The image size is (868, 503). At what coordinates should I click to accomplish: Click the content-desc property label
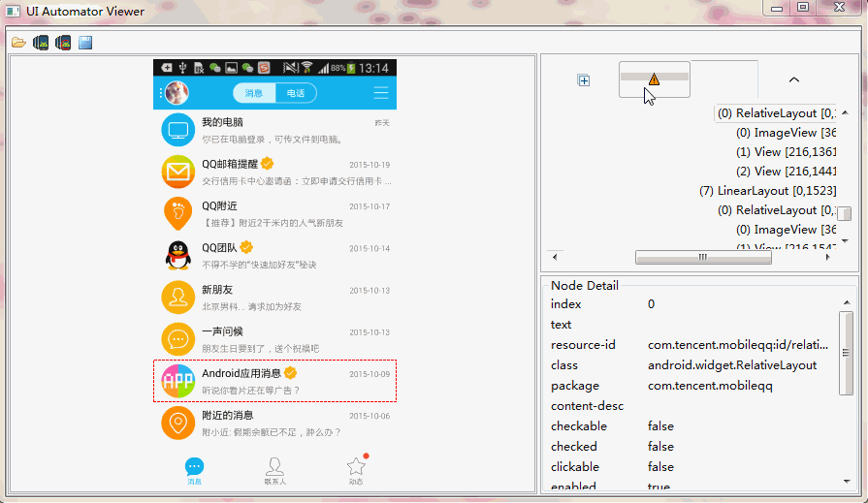tap(587, 406)
